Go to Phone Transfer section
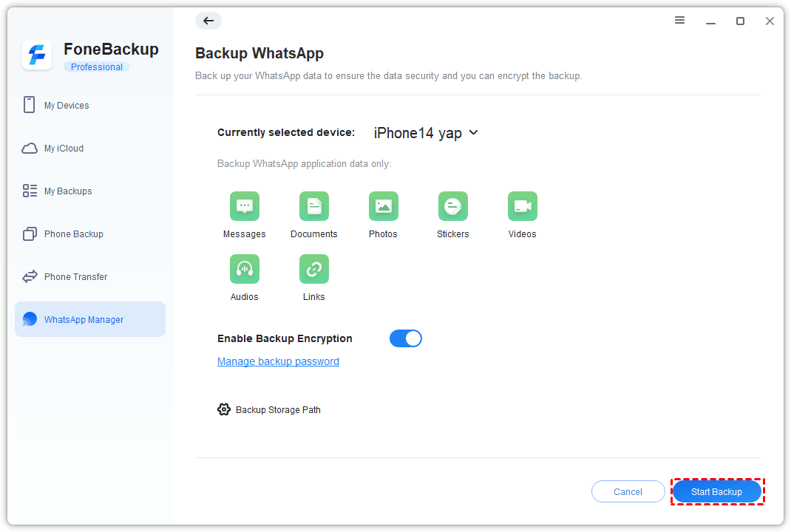The width and height of the screenshot is (791, 532). point(75,276)
